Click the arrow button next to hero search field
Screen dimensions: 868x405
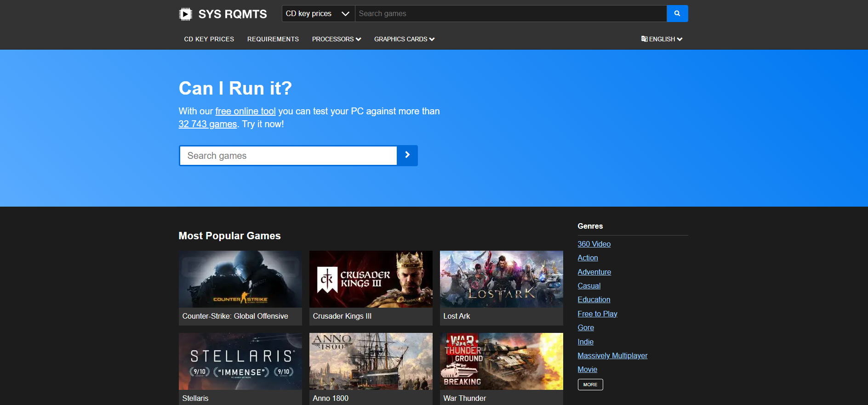[x=407, y=156]
